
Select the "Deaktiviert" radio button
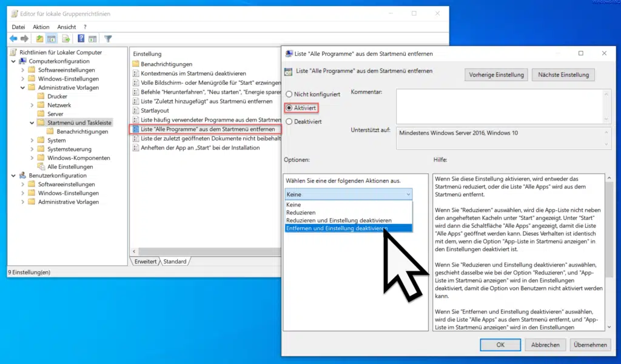coord(289,121)
